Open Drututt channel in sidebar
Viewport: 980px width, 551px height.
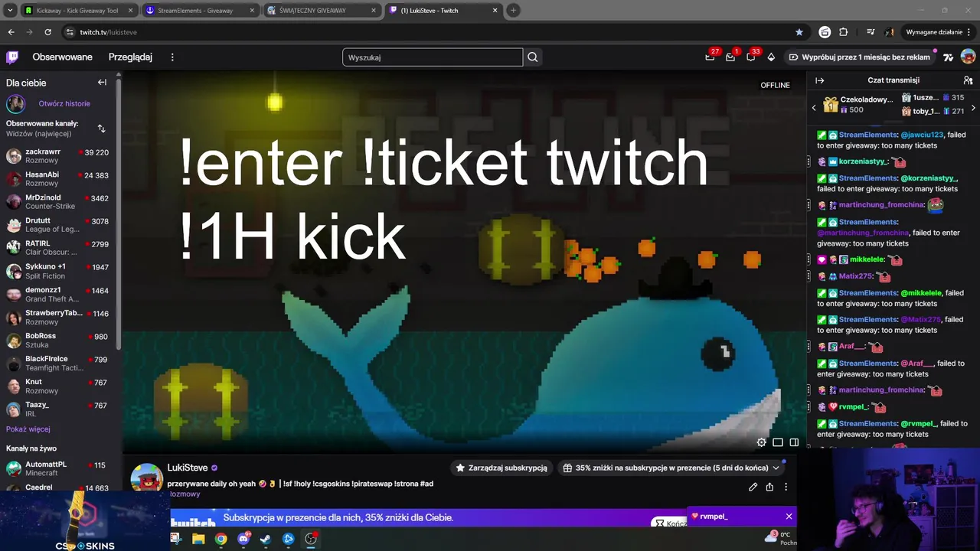point(57,225)
